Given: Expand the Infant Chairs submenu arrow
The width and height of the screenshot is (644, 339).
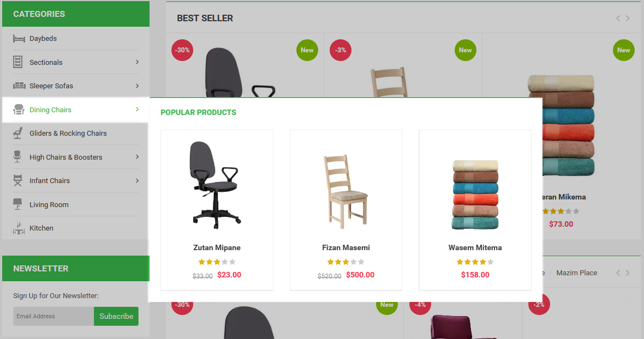Looking at the screenshot, I should (x=137, y=181).
